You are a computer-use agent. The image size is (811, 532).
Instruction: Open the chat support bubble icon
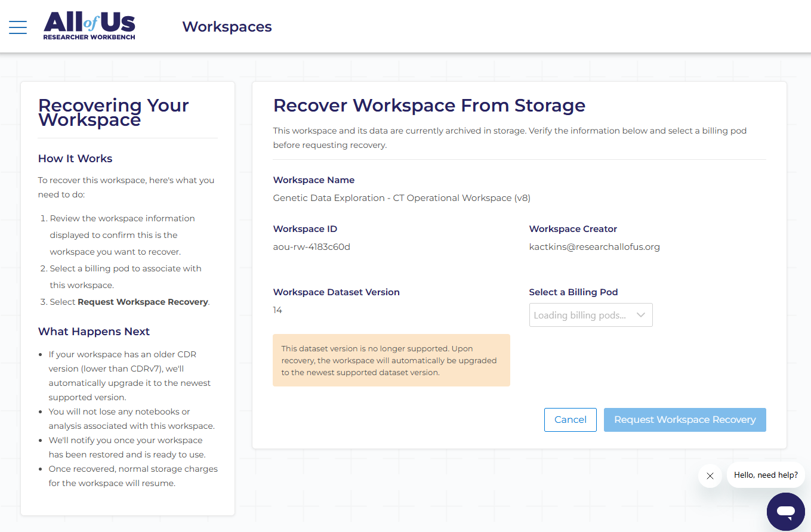786,512
